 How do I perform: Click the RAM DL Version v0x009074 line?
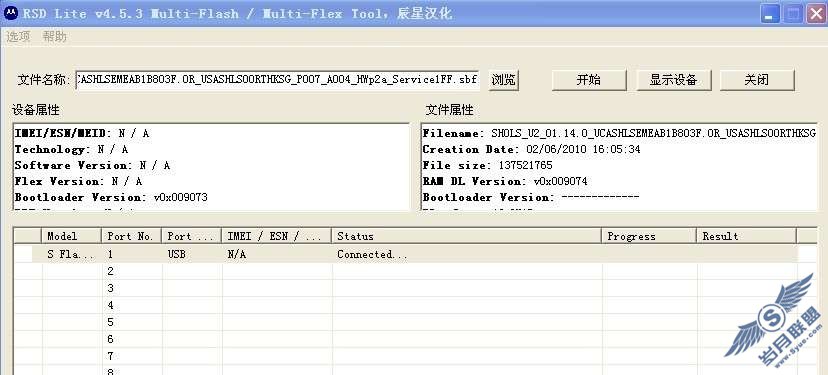coord(505,181)
